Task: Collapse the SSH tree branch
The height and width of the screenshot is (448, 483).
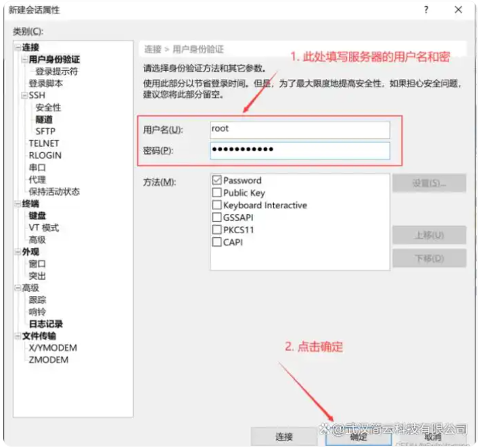Action: coord(25,96)
